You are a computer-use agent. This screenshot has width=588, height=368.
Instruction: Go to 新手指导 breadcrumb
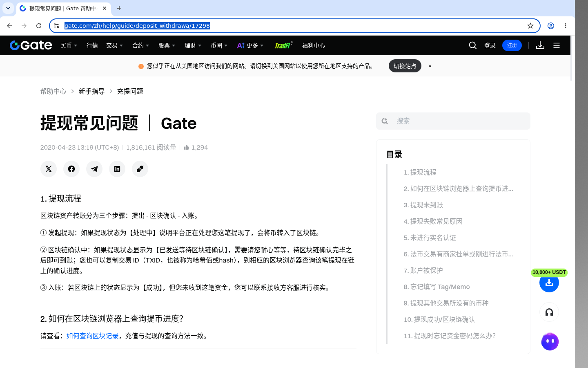tap(91, 91)
